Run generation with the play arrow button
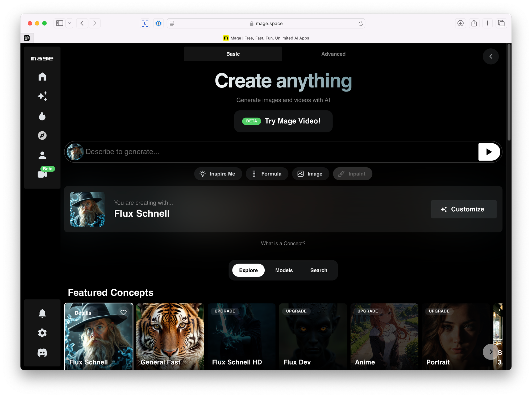The image size is (532, 397). point(489,152)
